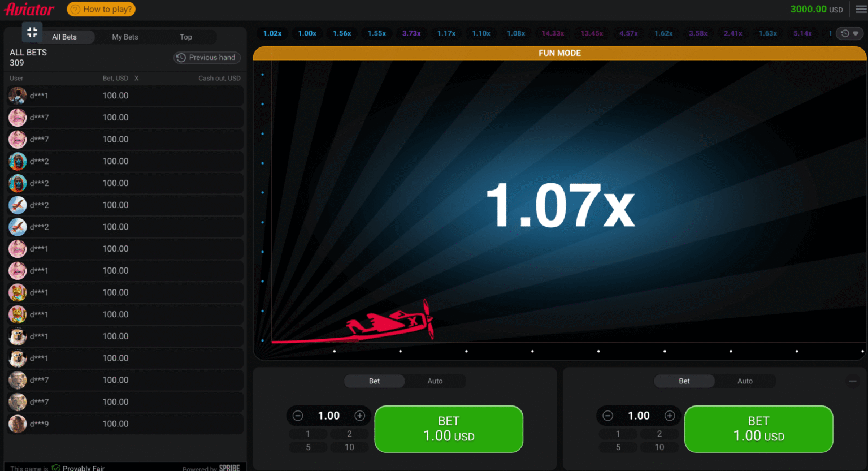Click the clock icon on Previous hand
The height and width of the screenshot is (471, 868).
181,57
